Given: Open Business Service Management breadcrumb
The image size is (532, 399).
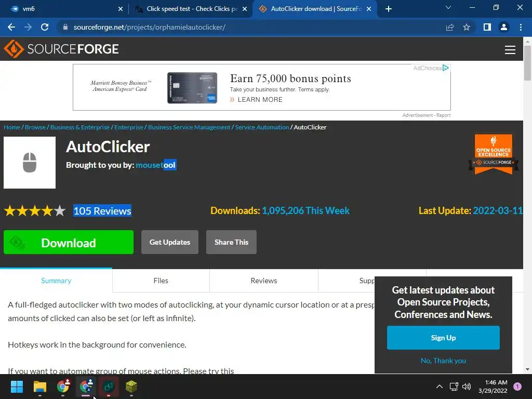Looking at the screenshot, I should click(189, 127).
